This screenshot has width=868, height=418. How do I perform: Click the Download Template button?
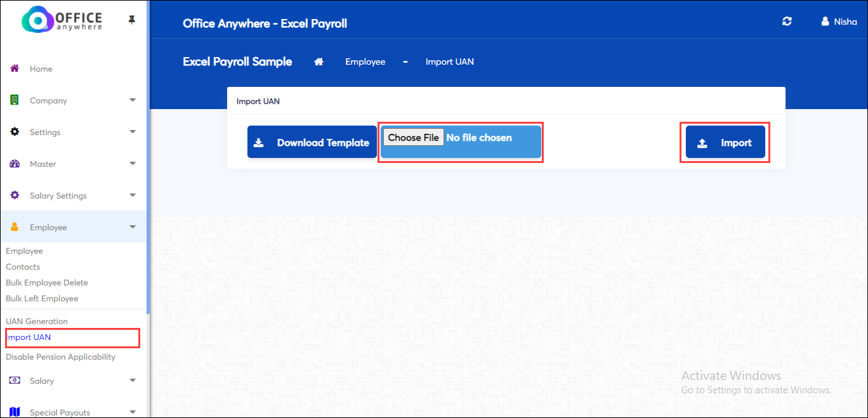(312, 142)
